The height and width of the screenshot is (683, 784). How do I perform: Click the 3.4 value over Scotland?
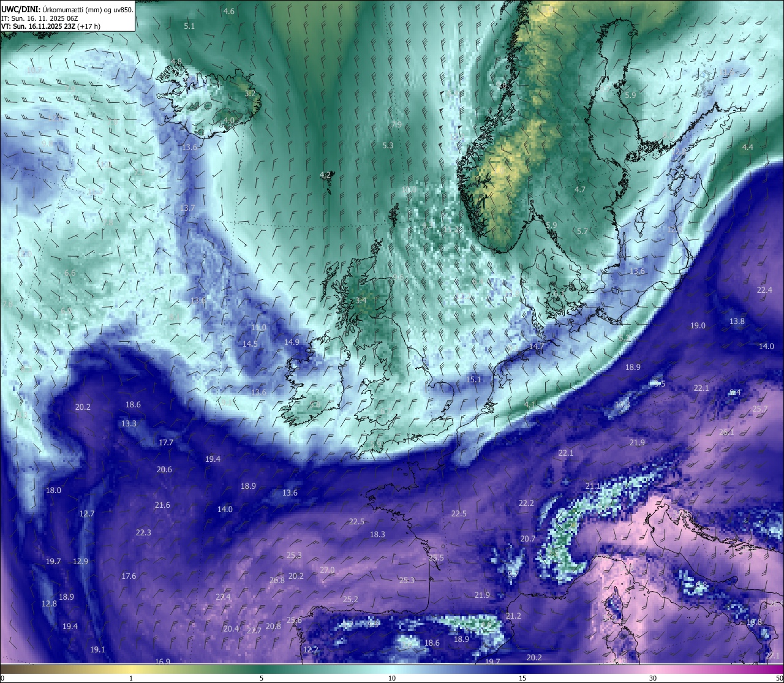[x=361, y=301]
